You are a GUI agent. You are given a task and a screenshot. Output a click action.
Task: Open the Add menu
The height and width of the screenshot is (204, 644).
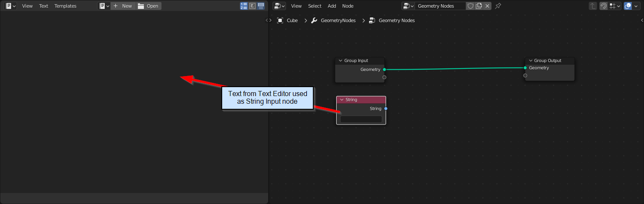pos(332,6)
